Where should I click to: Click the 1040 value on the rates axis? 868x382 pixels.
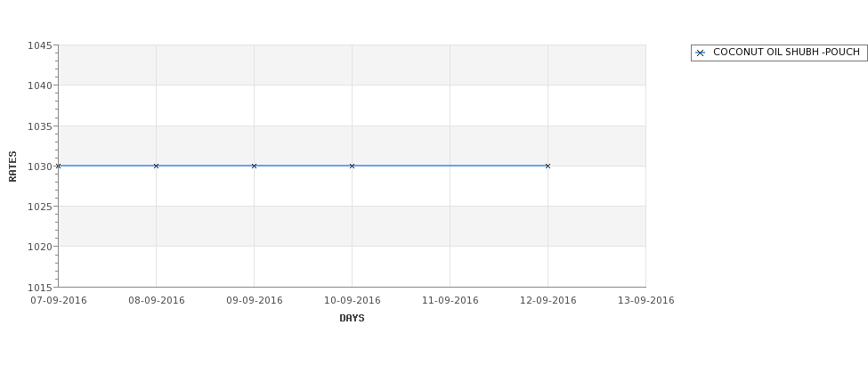(41, 85)
